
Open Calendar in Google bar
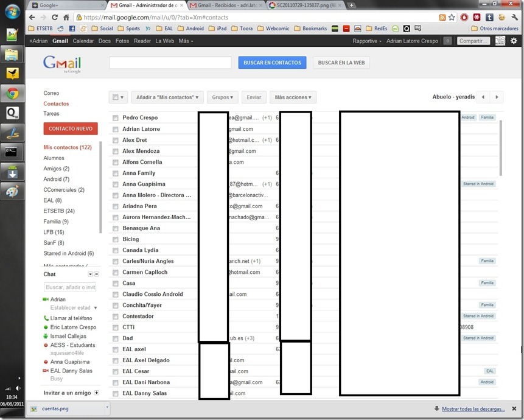point(83,41)
